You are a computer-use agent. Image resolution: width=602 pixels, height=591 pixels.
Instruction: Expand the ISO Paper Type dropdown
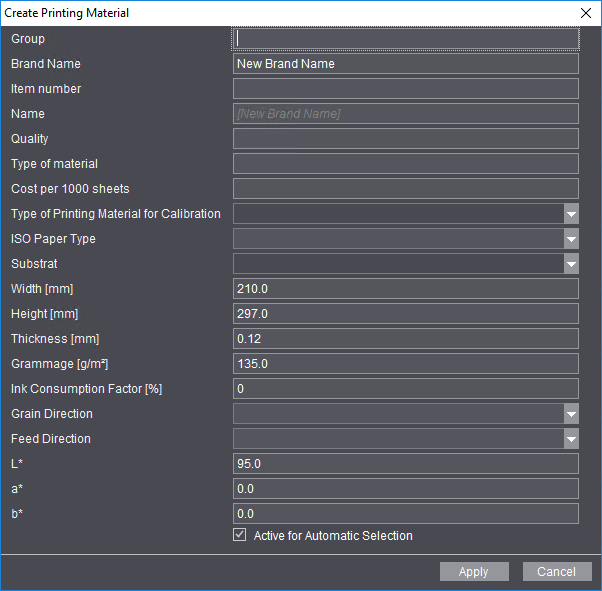tap(571, 239)
